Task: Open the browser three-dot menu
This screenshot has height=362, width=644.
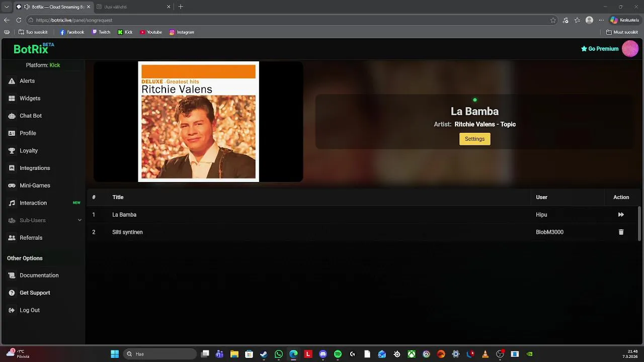Action: point(601,20)
